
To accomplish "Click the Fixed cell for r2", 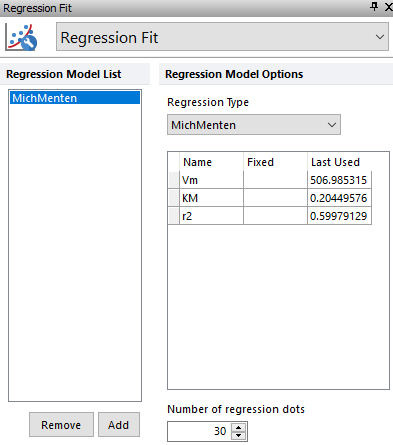I will tap(275, 216).
